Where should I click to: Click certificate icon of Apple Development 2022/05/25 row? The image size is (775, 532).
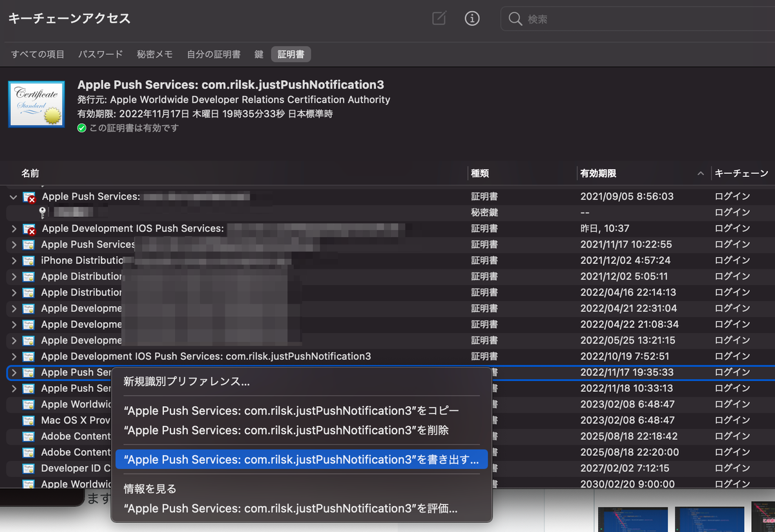(x=28, y=340)
